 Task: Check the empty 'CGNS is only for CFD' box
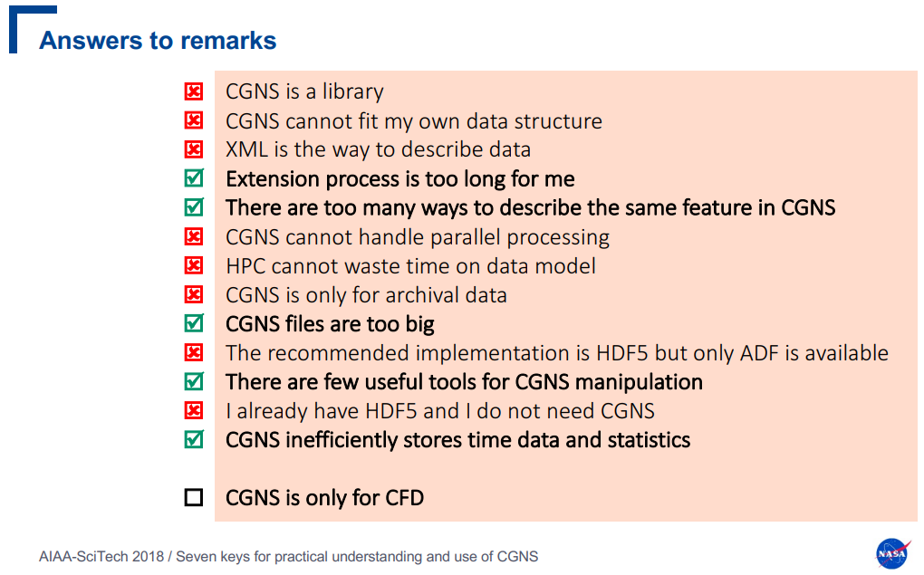(x=193, y=497)
